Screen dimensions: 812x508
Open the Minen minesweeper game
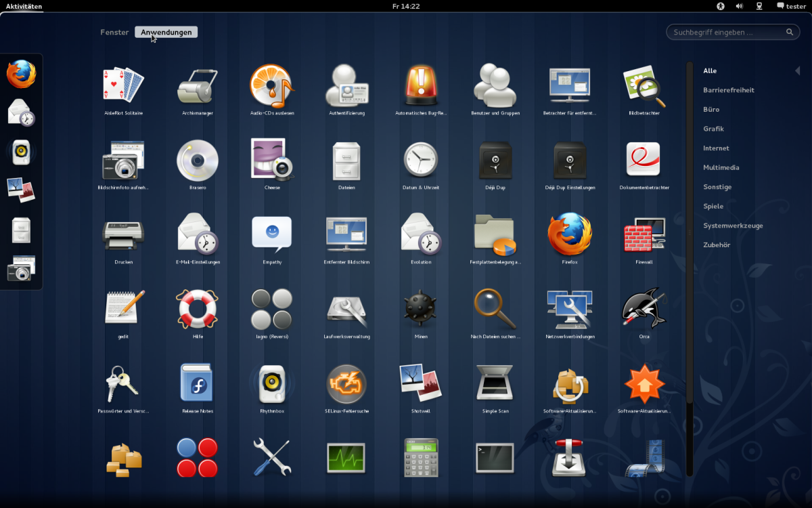(x=421, y=310)
